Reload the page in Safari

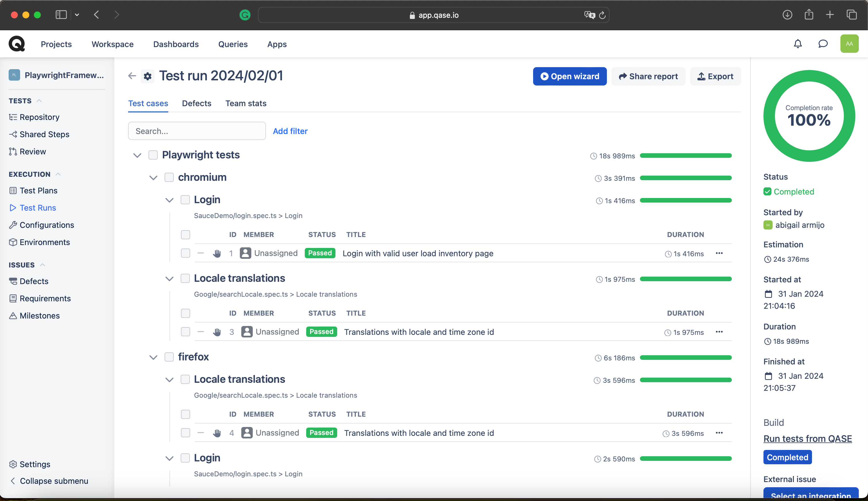pos(602,15)
